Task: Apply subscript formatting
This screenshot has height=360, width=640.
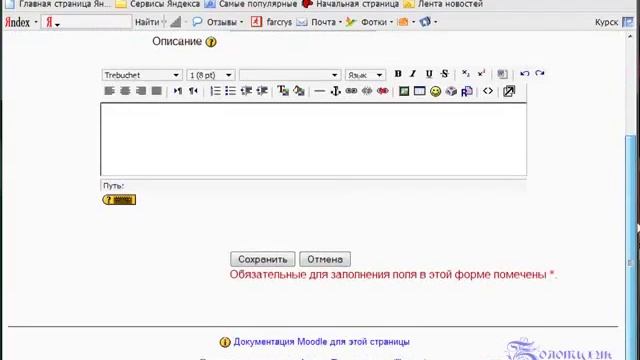Action: (465, 73)
